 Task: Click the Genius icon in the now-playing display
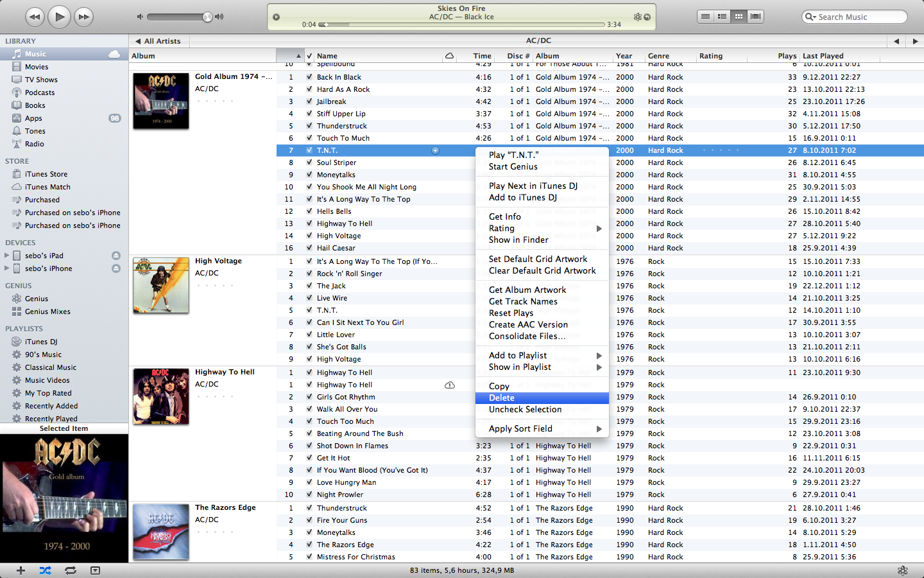pos(637,17)
